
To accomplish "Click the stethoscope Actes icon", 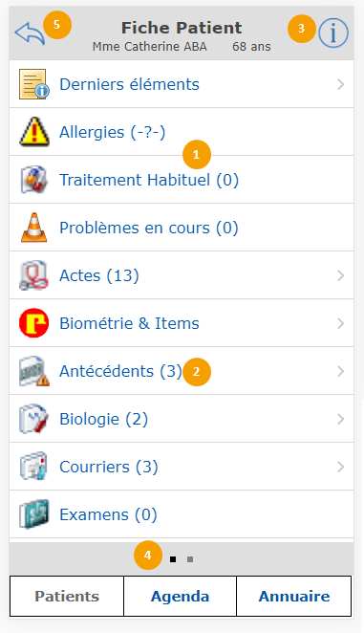I will (x=33, y=275).
